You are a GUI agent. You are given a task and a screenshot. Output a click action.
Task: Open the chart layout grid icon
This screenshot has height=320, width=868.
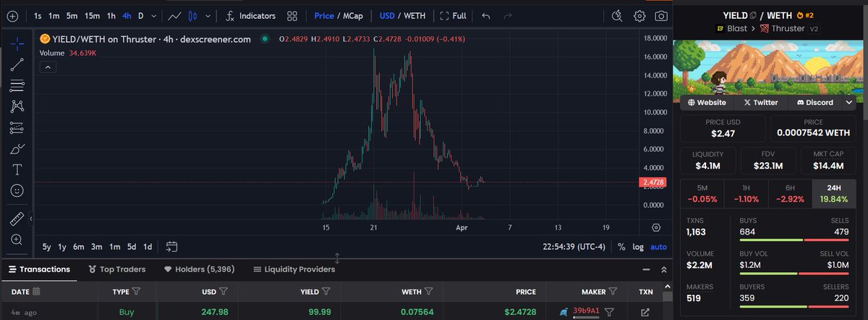[x=292, y=15]
